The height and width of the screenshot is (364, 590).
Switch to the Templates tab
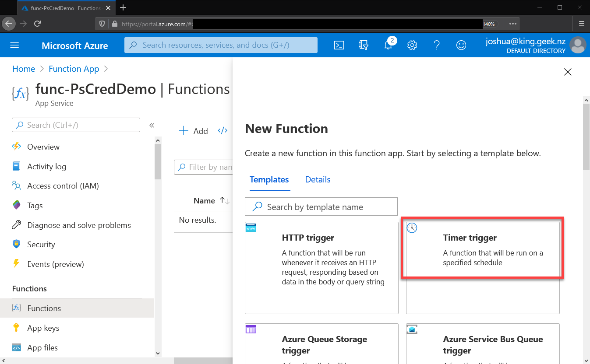(x=269, y=179)
